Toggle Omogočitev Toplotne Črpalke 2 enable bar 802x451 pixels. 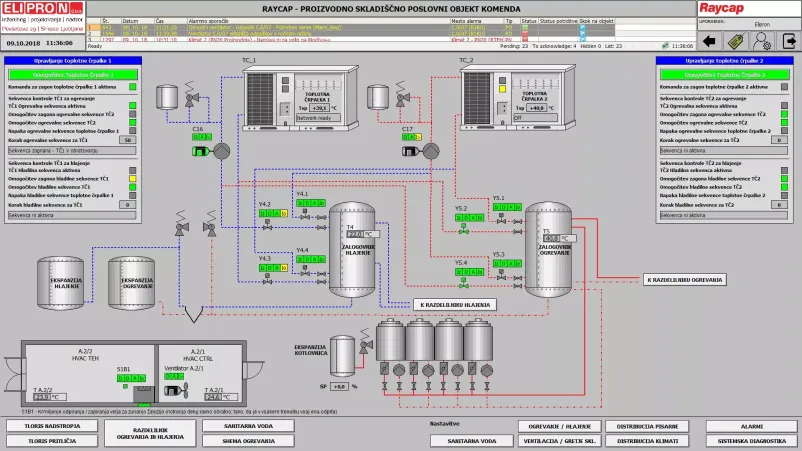point(726,74)
